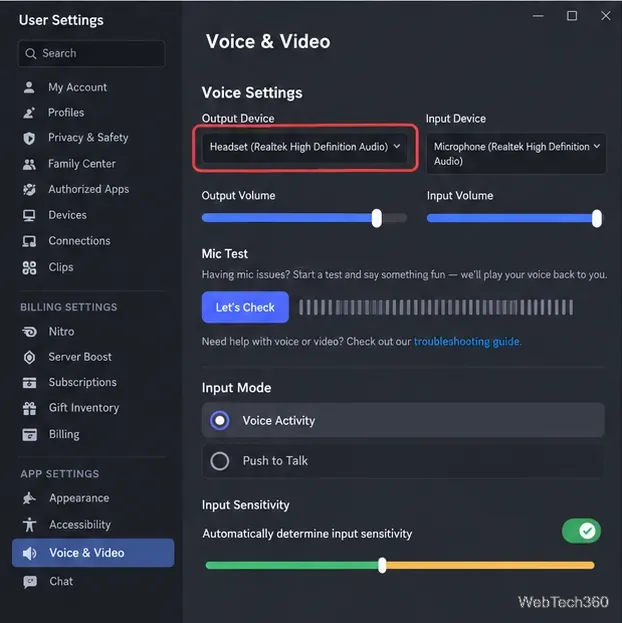This screenshot has height=623, width=622.
Task: Click the Voice & Video speaker icon
Action: tap(29, 553)
